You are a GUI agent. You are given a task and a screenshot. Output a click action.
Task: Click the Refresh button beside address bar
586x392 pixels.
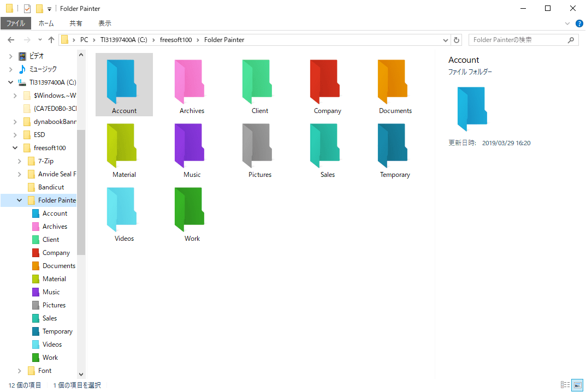457,40
